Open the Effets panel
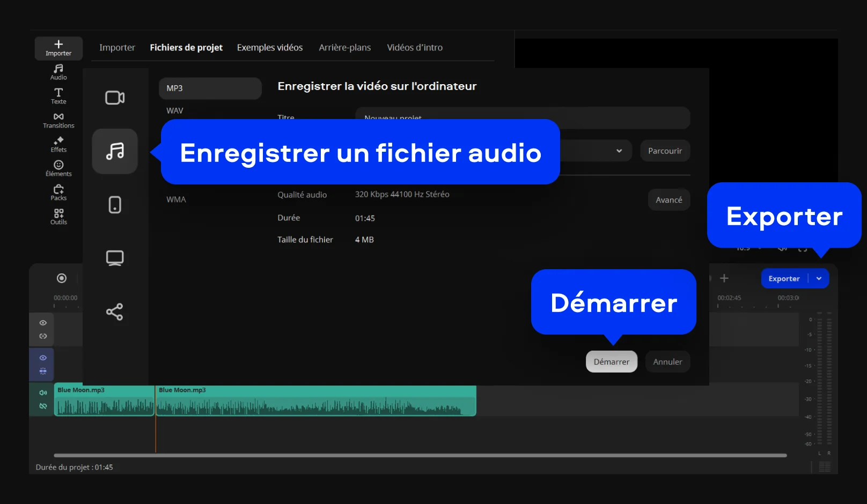 pos(58,145)
